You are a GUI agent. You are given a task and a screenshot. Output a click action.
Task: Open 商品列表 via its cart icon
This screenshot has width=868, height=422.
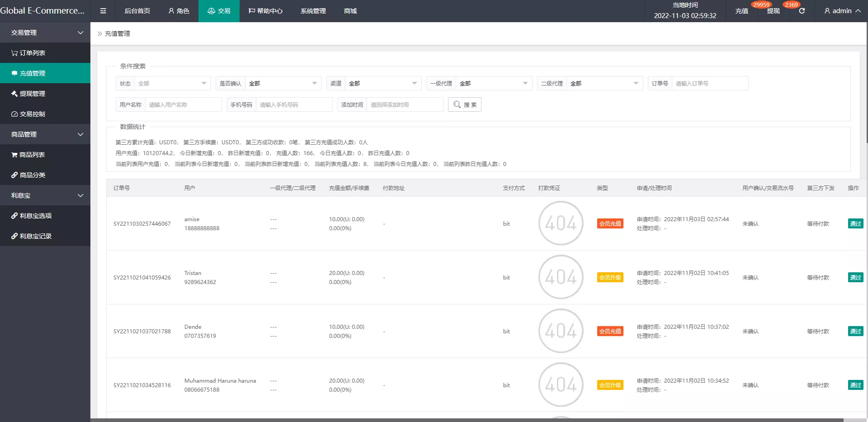point(14,154)
